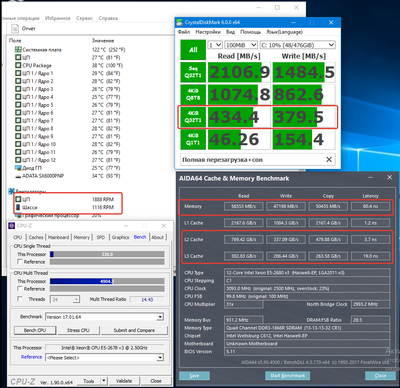This screenshot has width=400, height=388.
Task: Click the green All benchmark button
Action: (x=193, y=50)
